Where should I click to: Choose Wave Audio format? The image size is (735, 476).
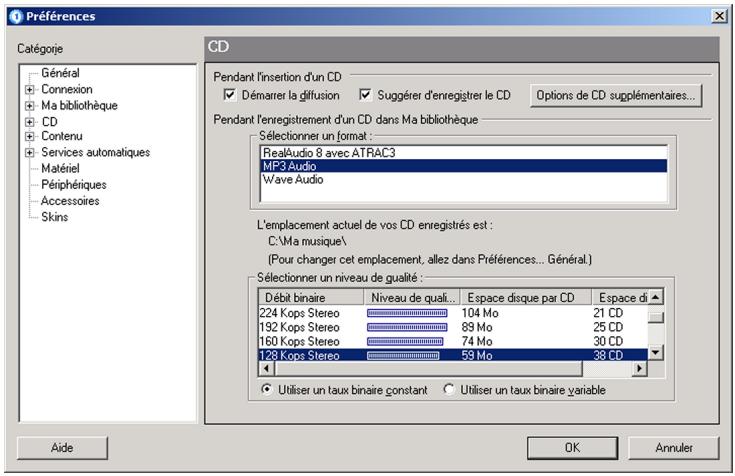pos(291,180)
